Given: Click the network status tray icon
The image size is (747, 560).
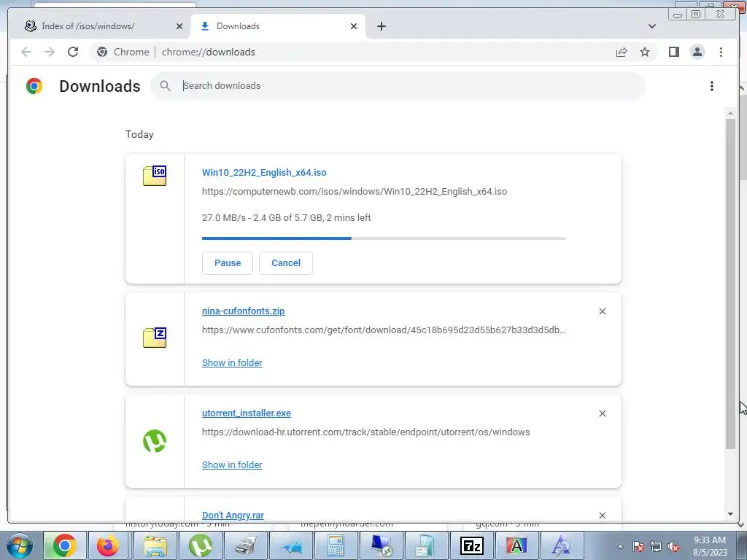Looking at the screenshot, I should [x=656, y=546].
